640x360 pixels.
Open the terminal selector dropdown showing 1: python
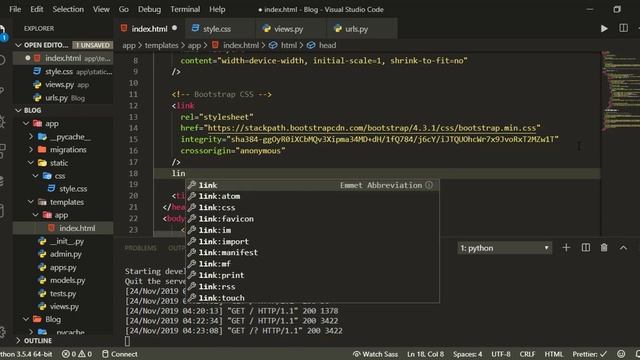(x=504, y=248)
